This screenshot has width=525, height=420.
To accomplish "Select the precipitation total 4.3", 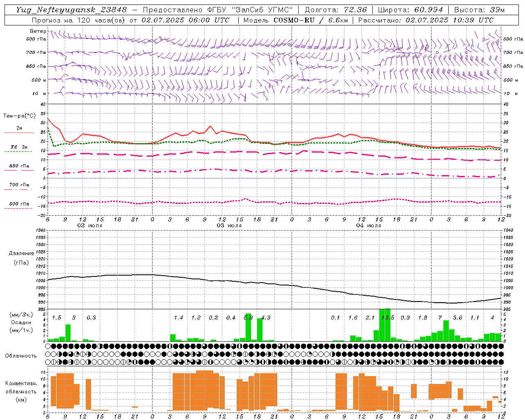I will pos(266,317).
